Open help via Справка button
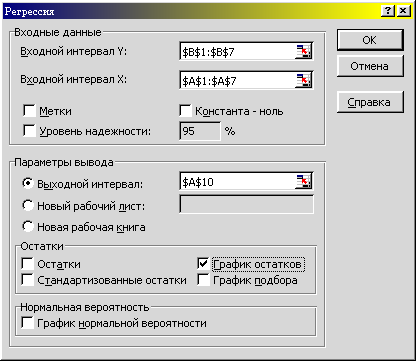 click(x=370, y=102)
